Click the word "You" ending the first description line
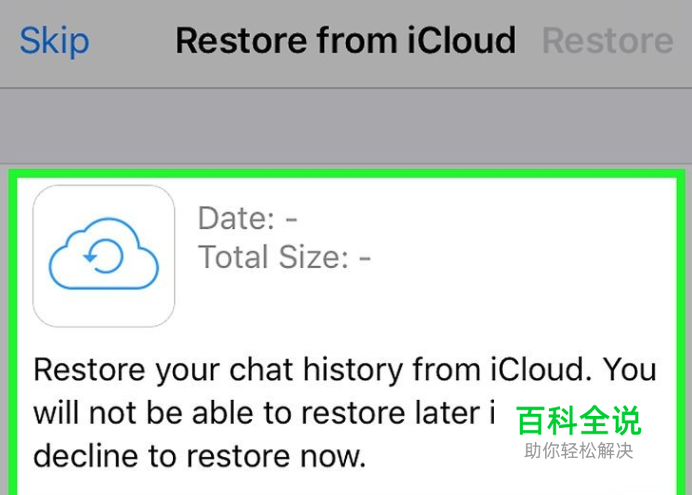Viewport: 692px width, 495px height. 630,369
